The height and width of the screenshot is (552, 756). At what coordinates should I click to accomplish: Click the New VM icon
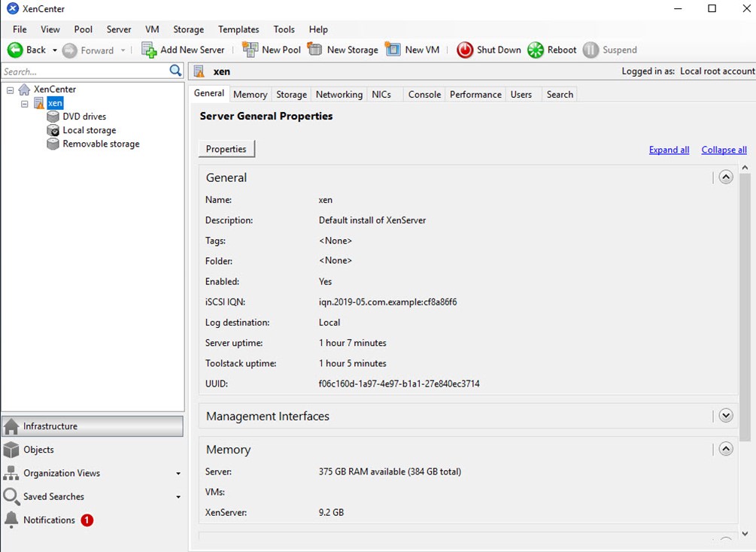pos(393,49)
